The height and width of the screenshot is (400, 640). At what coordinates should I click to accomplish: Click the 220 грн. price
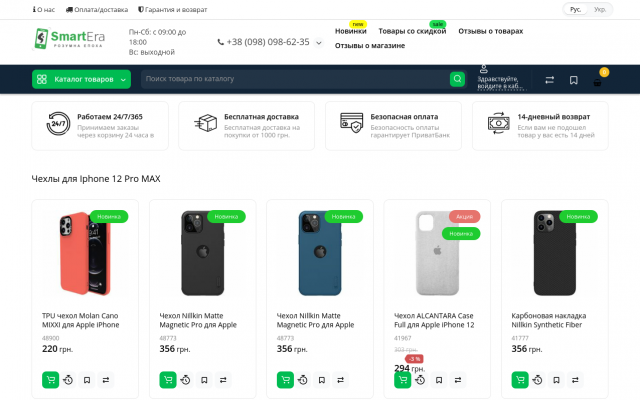[x=58, y=349]
